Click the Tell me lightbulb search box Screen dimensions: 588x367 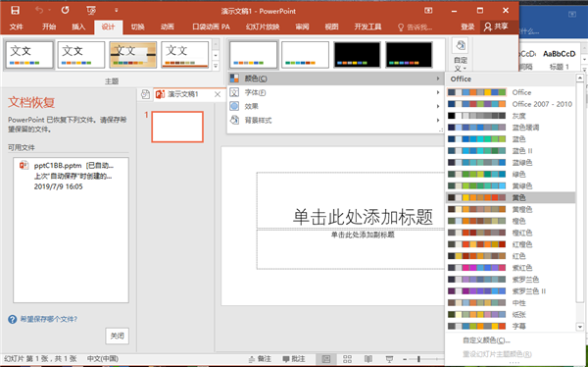[416, 27]
